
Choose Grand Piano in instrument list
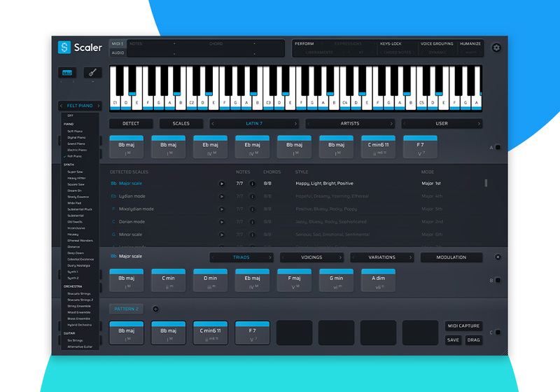pyautogui.click(x=76, y=144)
